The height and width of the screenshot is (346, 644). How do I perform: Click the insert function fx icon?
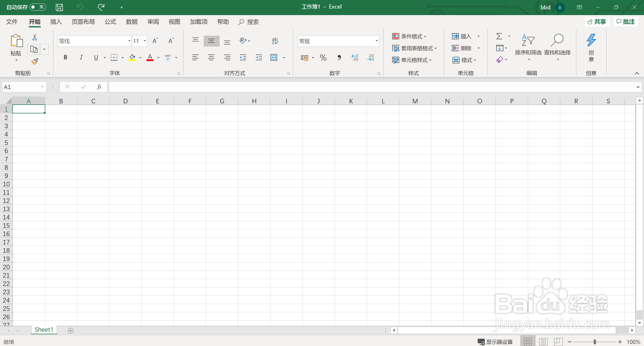[x=99, y=87]
